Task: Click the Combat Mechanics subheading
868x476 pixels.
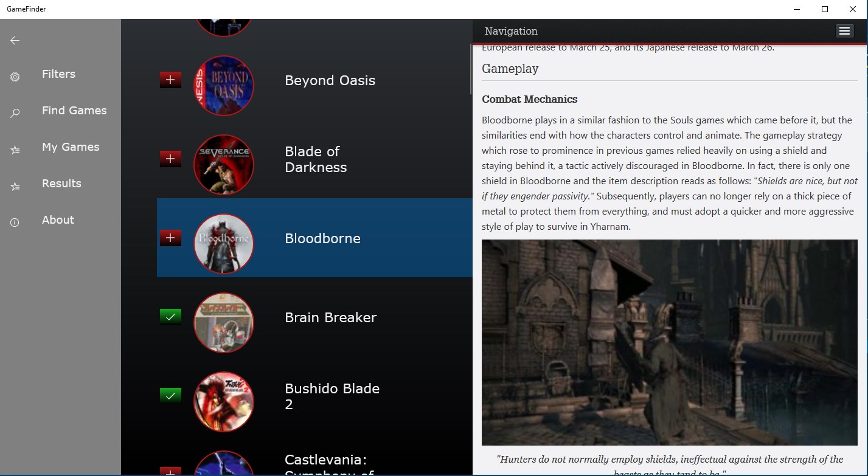Action: [x=530, y=99]
